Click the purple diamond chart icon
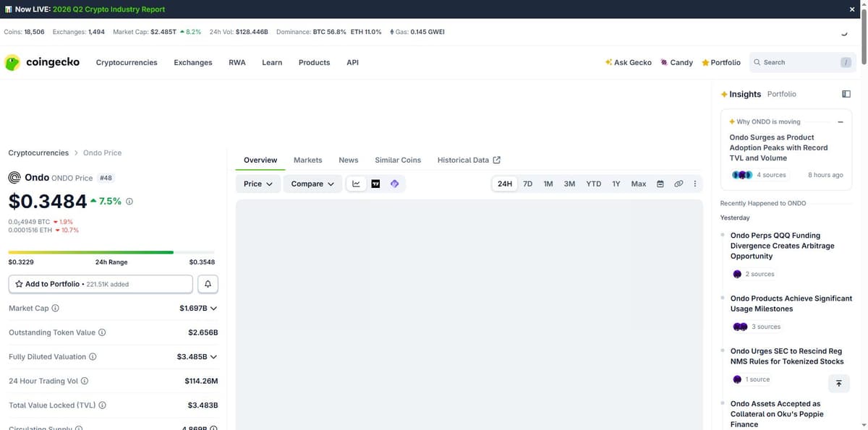The width and height of the screenshot is (868, 430). [395, 184]
